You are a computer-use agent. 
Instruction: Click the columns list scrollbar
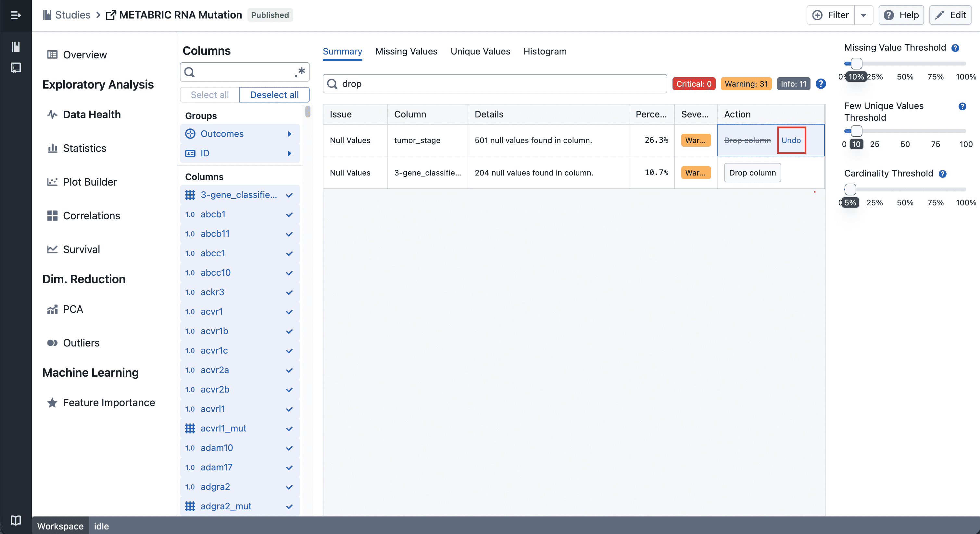[x=308, y=112]
